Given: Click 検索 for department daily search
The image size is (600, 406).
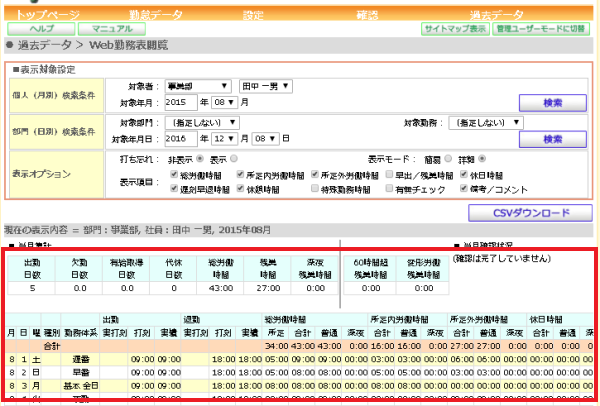Looking at the screenshot, I should click(553, 139).
